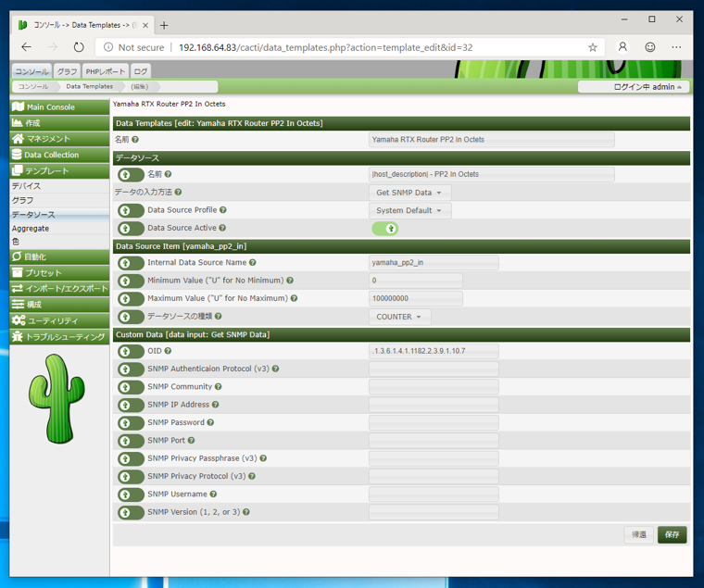Image resolution: width=704 pixels, height=588 pixels.
Task: Click help icon beside Data Source Profile
Action: [x=223, y=210]
